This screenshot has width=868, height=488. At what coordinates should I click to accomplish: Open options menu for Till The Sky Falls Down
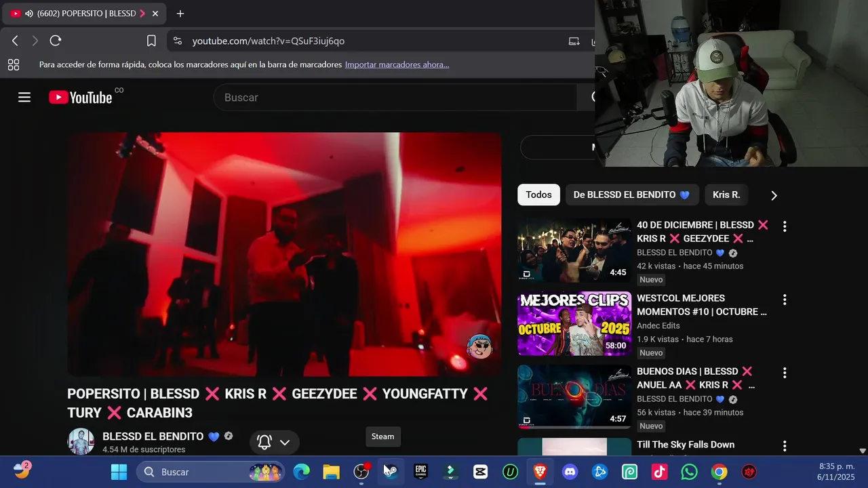click(x=785, y=446)
